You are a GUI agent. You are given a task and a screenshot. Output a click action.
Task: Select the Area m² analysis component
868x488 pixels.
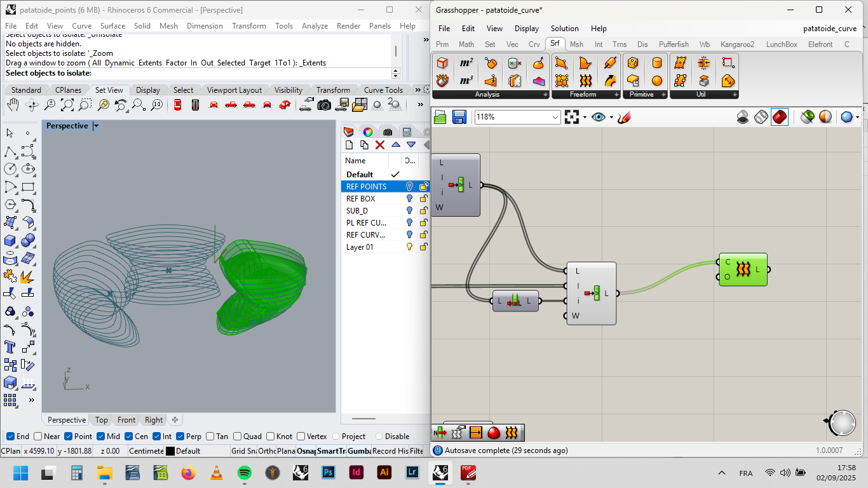[466, 63]
